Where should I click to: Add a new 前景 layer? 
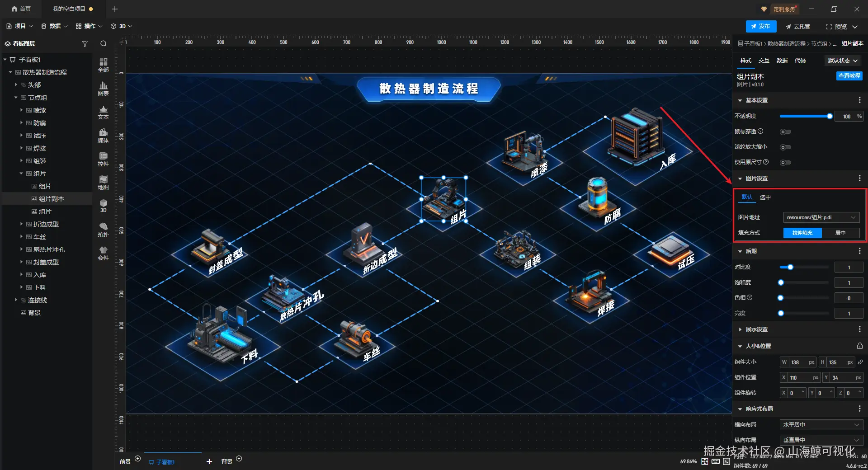[138, 459]
